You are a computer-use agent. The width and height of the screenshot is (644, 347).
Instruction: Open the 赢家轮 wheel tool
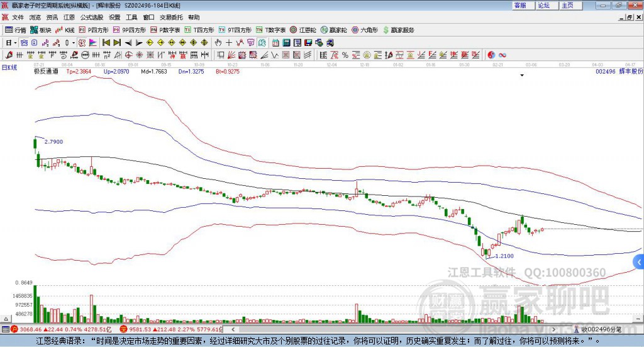[x=333, y=30]
